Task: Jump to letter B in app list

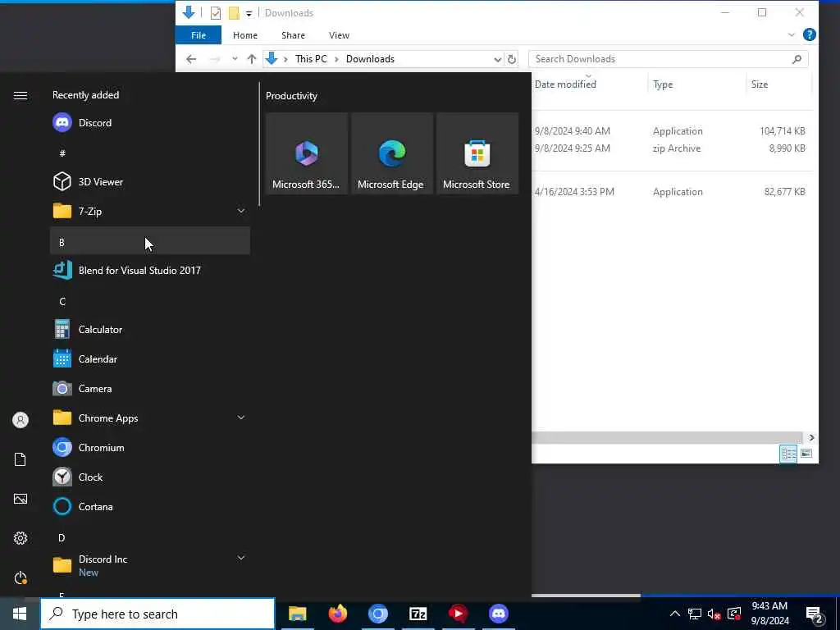Action: click(x=150, y=240)
